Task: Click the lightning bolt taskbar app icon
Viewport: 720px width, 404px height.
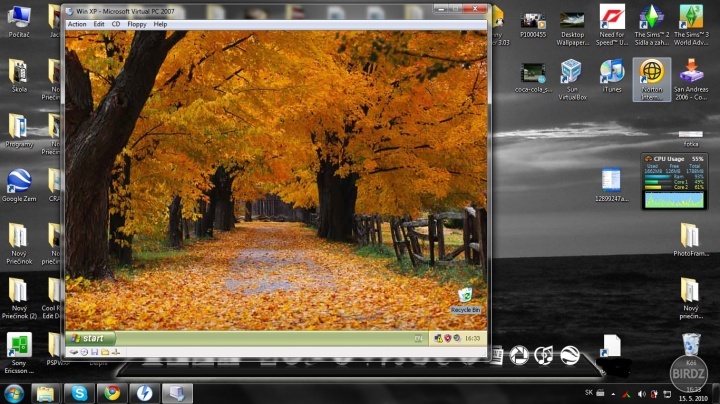Action: pyautogui.click(x=145, y=393)
